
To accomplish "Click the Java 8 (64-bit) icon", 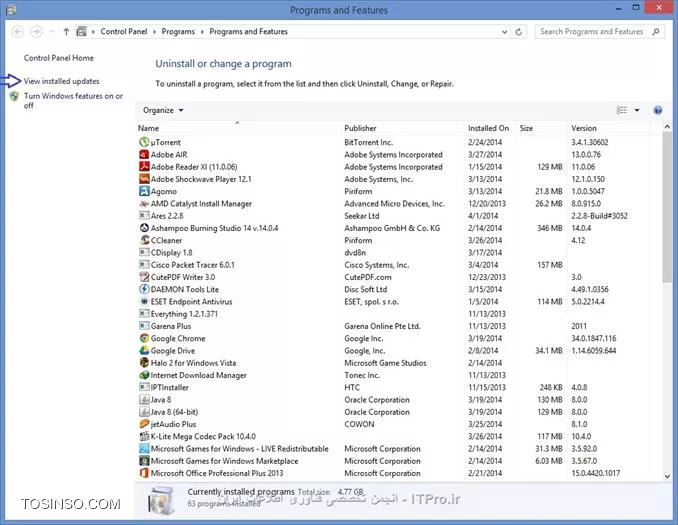I will tap(144, 412).
